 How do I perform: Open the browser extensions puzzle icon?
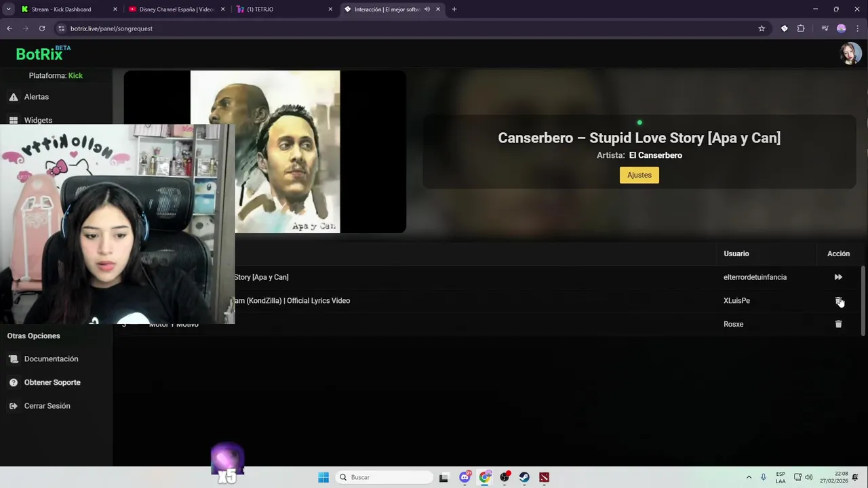(x=801, y=28)
